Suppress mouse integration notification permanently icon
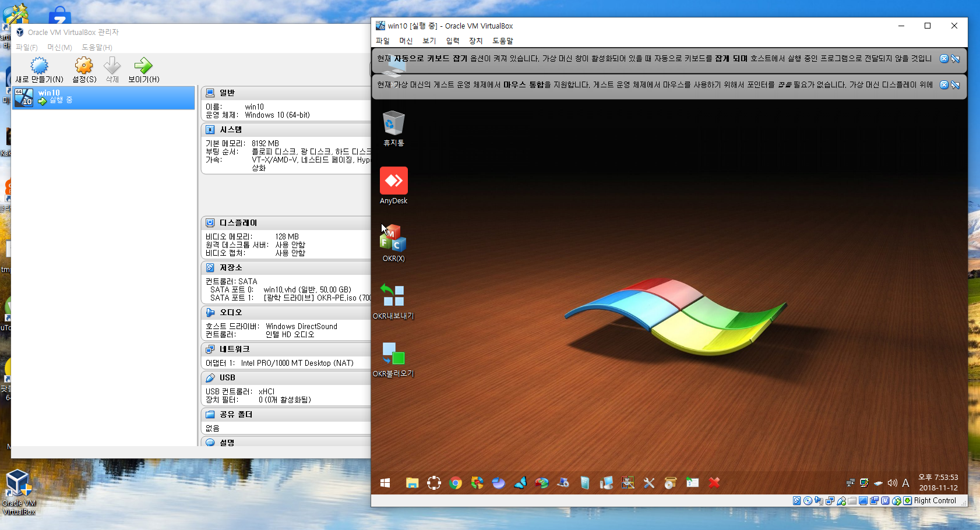 [x=956, y=85]
